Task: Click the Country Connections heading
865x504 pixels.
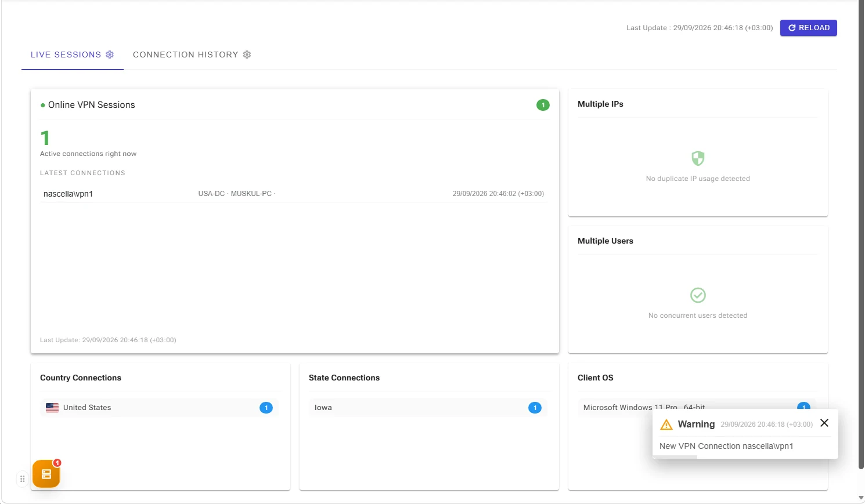Action: (81, 378)
